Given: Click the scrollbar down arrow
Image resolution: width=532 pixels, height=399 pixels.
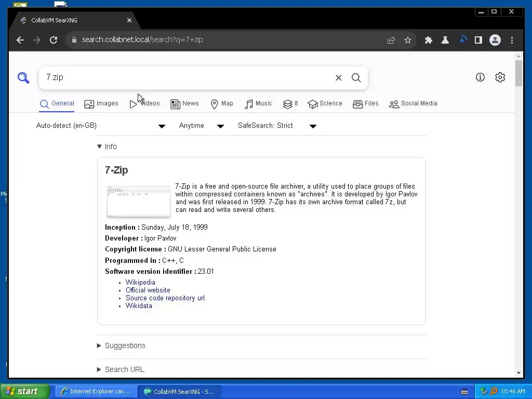Looking at the screenshot, I should pos(519,373).
